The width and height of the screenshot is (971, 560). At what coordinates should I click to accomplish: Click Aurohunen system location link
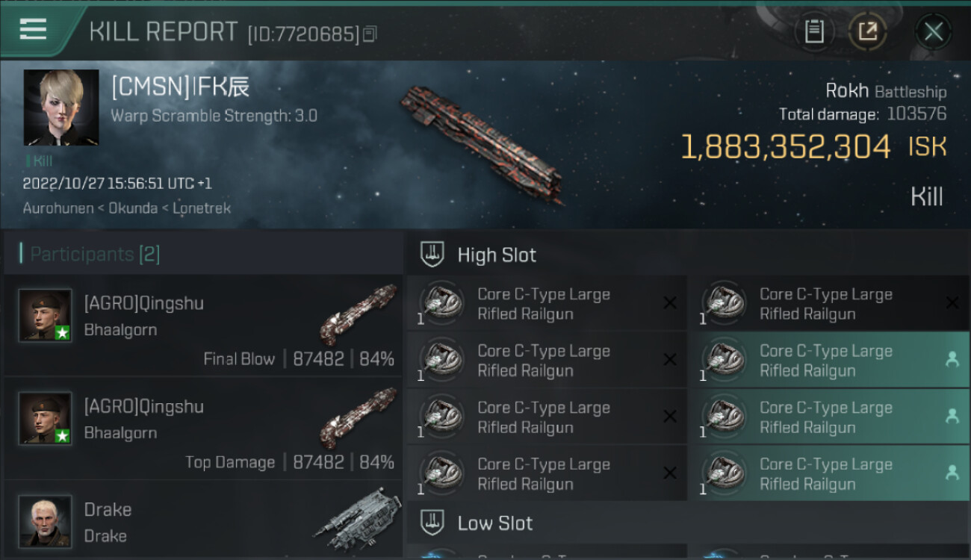57,208
